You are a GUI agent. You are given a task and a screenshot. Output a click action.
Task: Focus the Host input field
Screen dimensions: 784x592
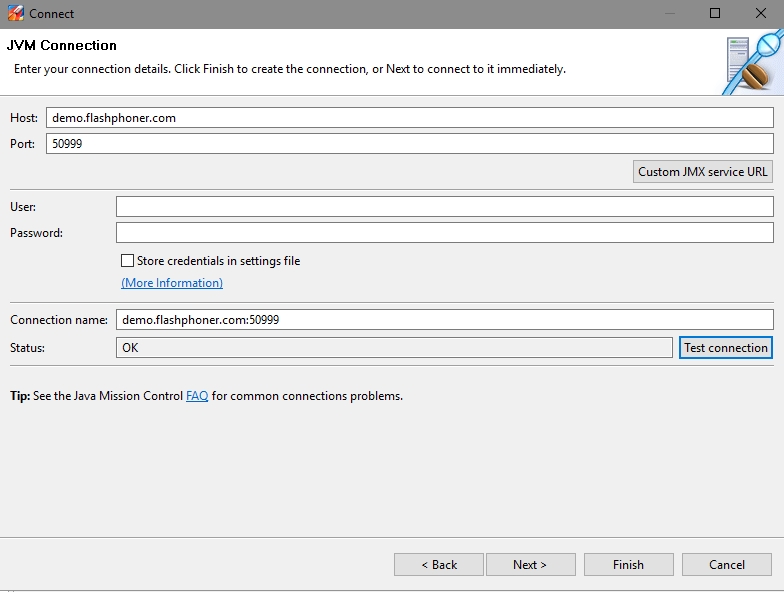point(409,118)
